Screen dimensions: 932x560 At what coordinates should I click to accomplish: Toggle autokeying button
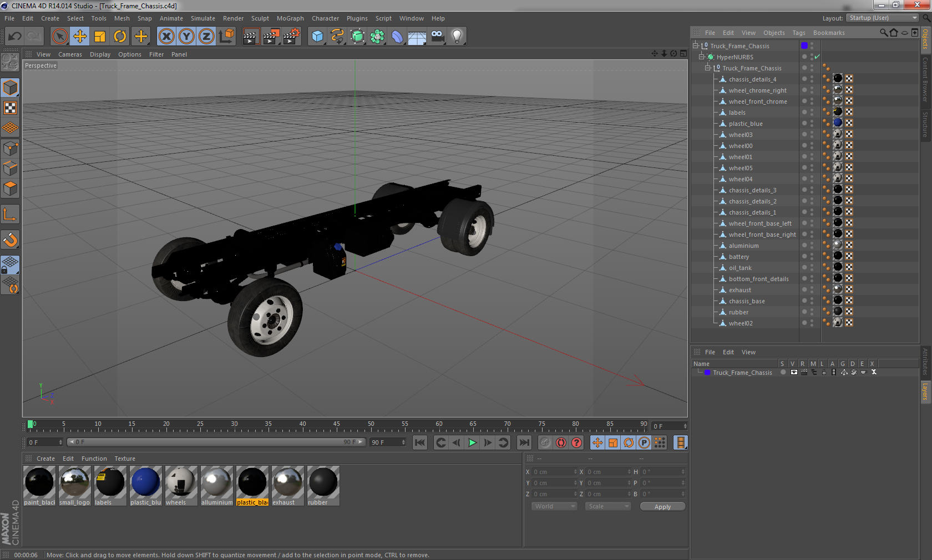point(561,442)
